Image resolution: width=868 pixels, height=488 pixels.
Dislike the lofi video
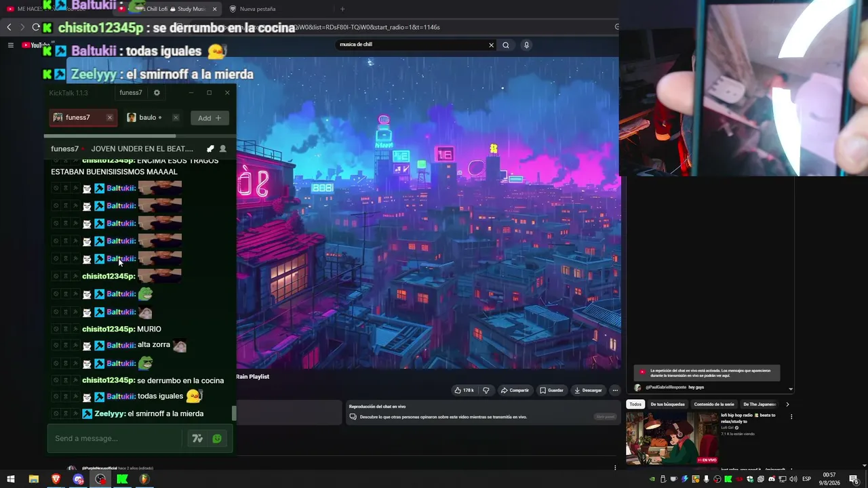[486, 390]
